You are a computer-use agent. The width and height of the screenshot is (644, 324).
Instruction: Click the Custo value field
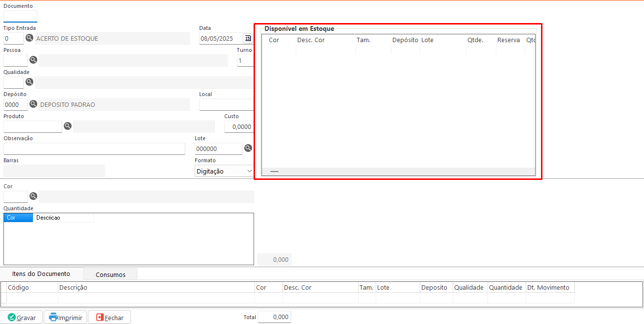[239, 126]
